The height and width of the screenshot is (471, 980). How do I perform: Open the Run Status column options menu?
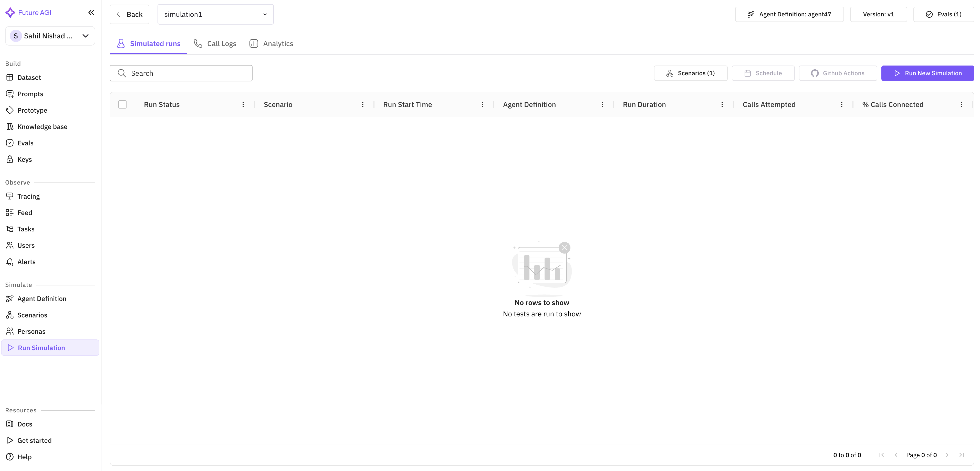[x=244, y=104]
